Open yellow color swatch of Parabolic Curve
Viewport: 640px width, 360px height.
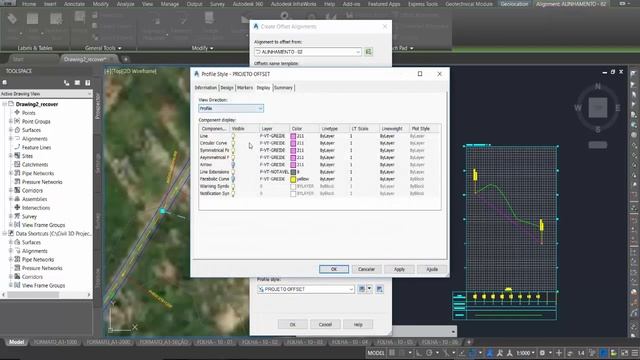pyautogui.click(x=293, y=179)
